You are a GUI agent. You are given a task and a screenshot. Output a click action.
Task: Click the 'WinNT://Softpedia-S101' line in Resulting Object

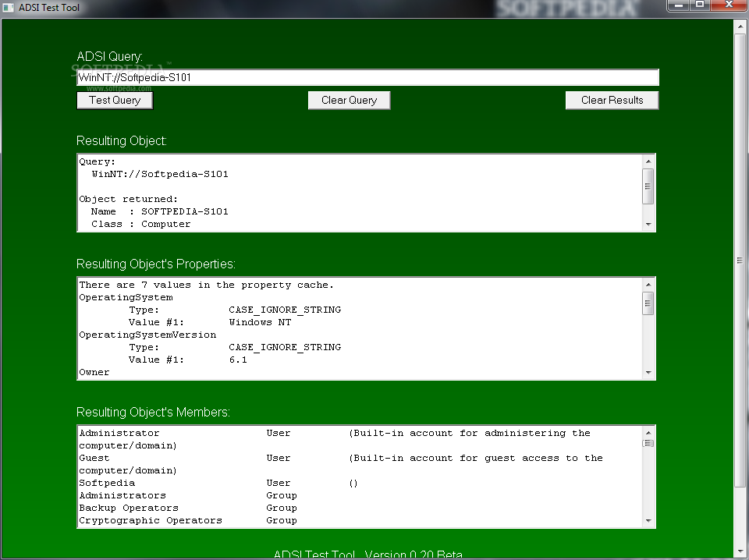(x=160, y=174)
